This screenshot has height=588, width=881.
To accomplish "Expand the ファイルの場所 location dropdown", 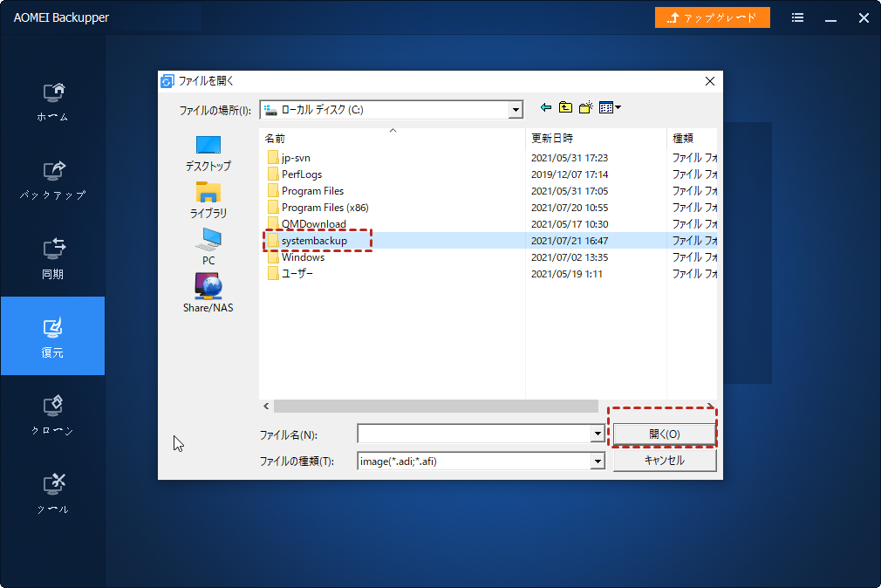I will tap(516, 110).
